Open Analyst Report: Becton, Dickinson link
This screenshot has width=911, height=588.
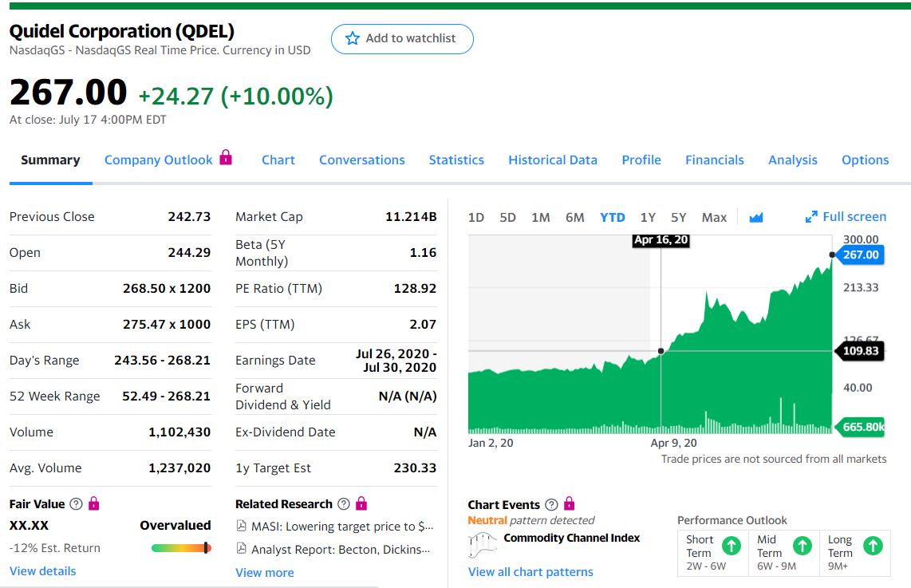click(x=341, y=549)
